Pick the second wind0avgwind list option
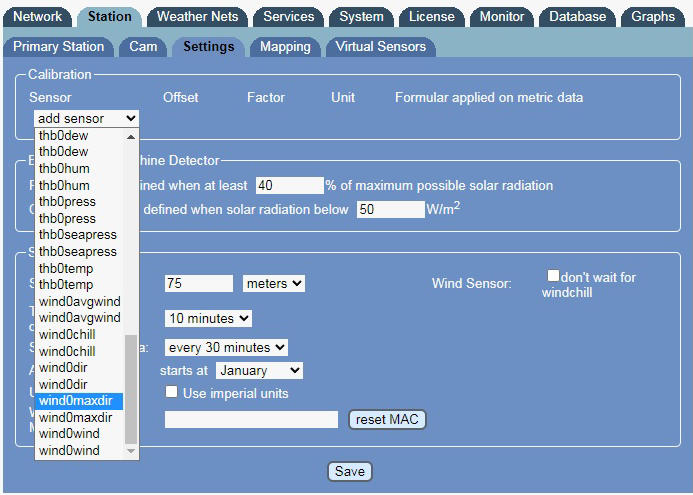Viewport: 693px width, 495px height. click(79, 318)
